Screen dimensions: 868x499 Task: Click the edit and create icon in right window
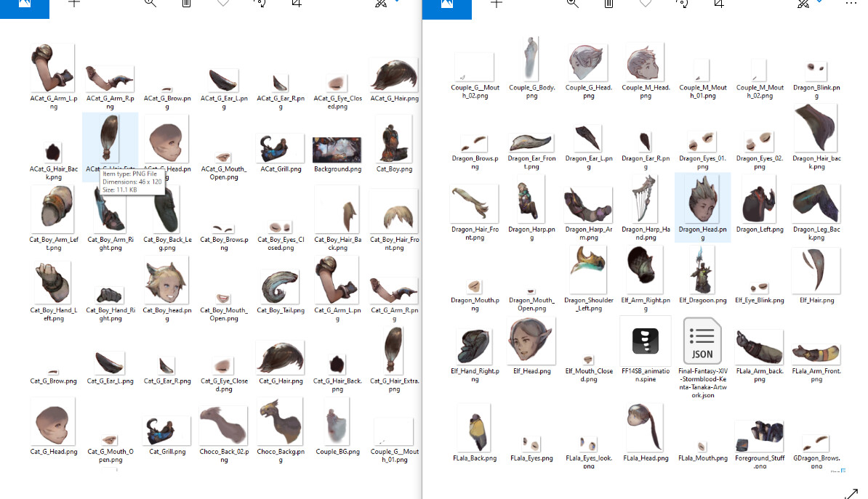[x=803, y=4]
